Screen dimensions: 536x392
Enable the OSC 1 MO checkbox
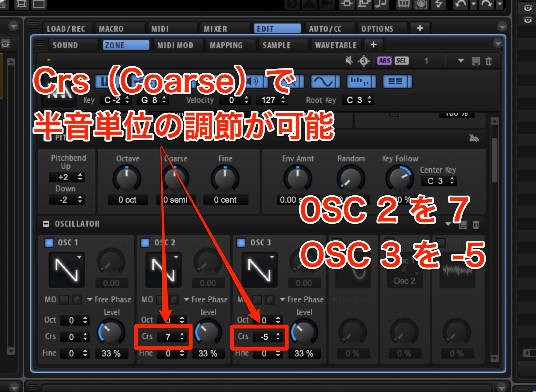[64, 300]
